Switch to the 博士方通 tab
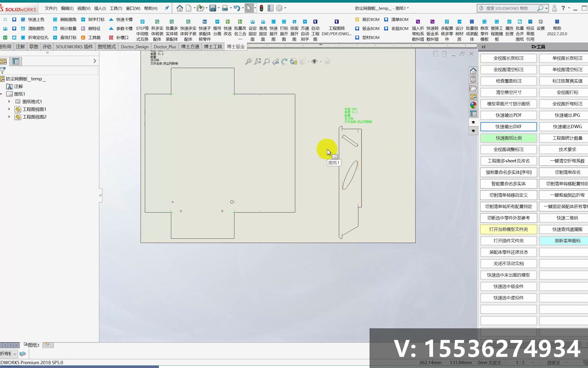Screen dimensions: 588x368 (x=190, y=47)
